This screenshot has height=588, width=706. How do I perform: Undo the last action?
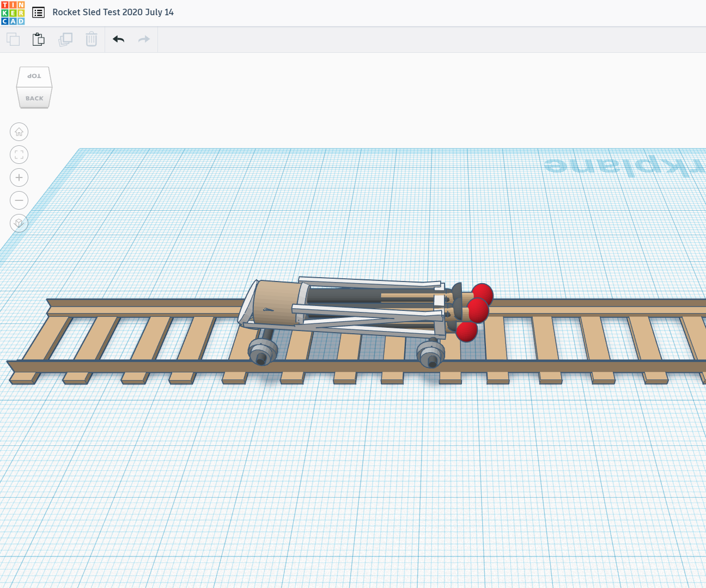click(118, 39)
